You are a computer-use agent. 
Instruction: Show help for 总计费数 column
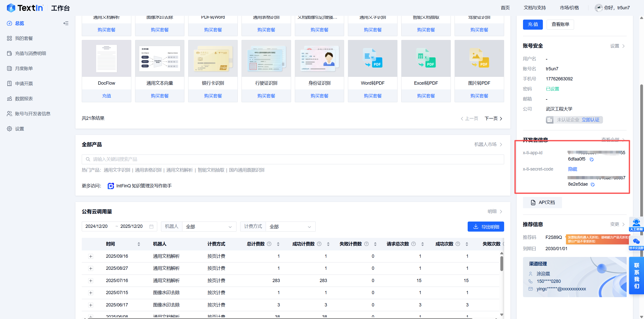tap(269, 244)
